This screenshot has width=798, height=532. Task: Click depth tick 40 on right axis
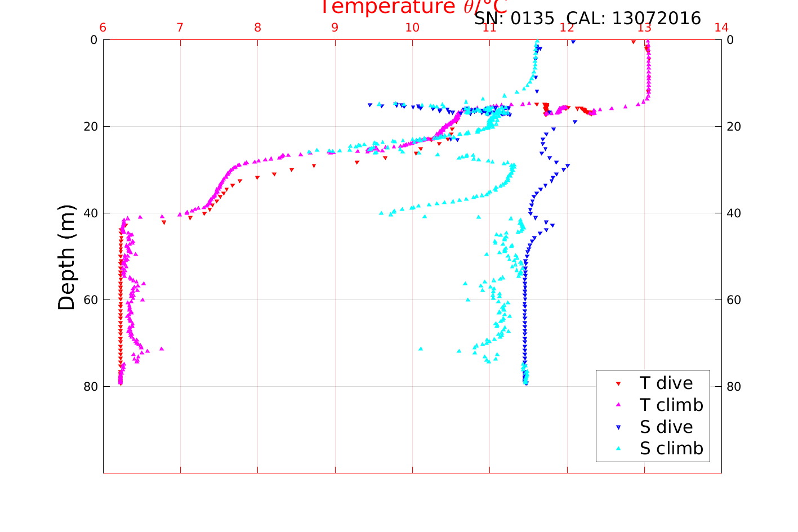tap(734, 213)
